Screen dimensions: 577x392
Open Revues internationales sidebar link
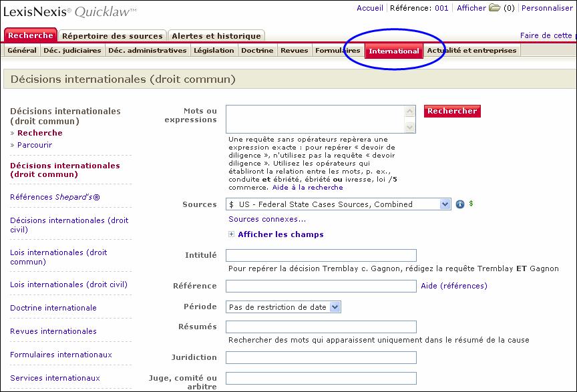pos(53,331)
